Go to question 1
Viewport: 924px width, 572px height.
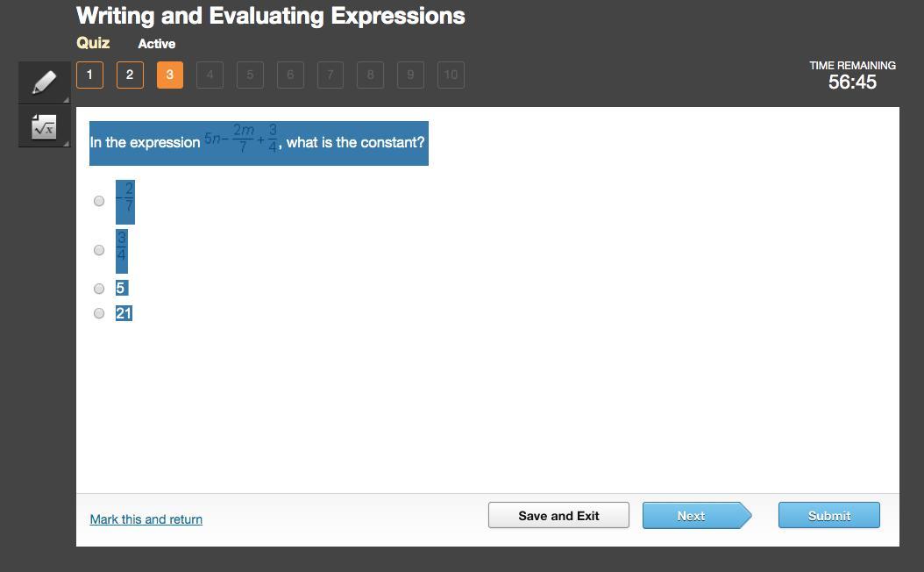[x=89, y=75]
